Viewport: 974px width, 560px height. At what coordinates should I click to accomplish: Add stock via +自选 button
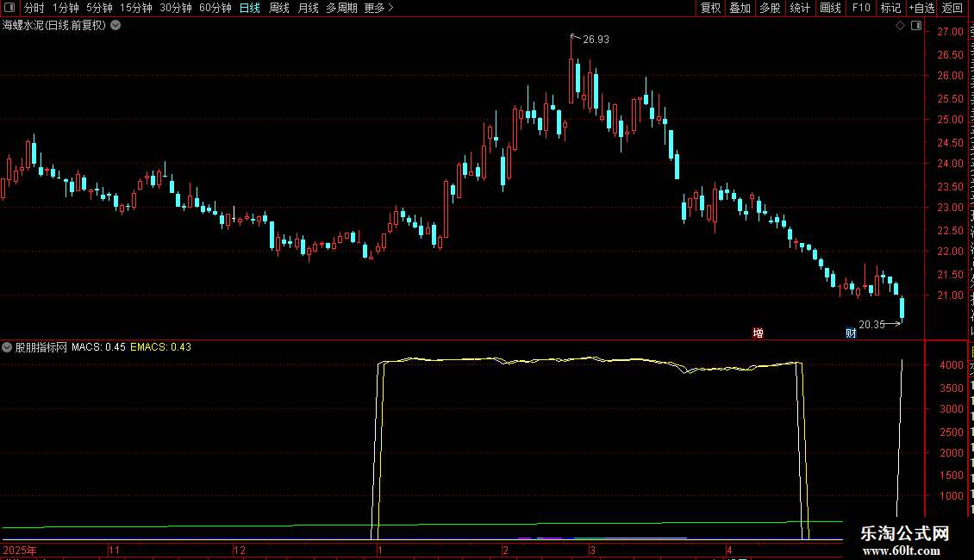click(921, 8)
